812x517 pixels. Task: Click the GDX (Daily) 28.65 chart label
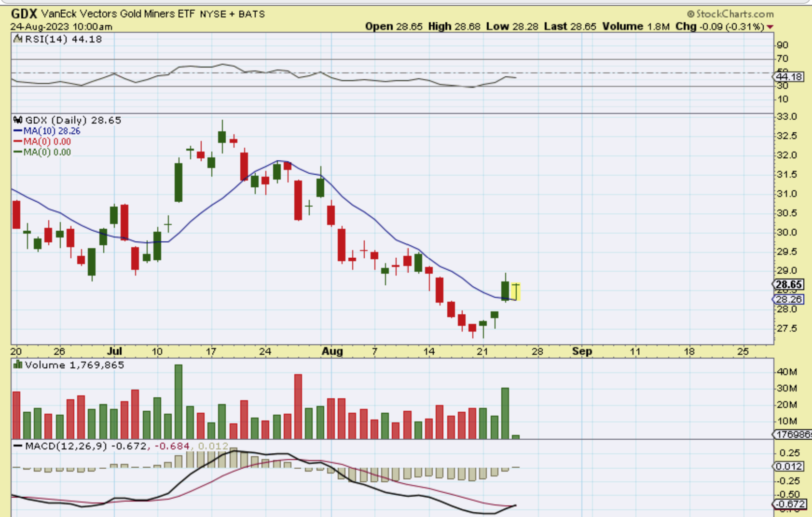pos(73,120)
